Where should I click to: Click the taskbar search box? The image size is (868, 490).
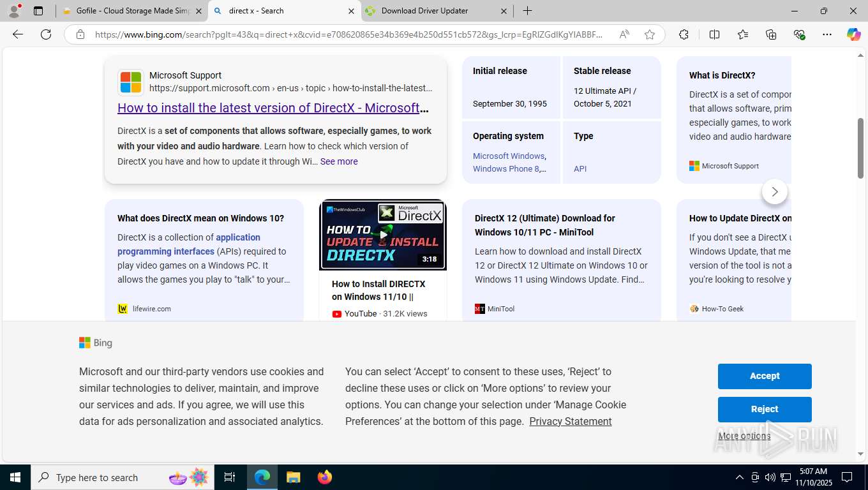123,477
